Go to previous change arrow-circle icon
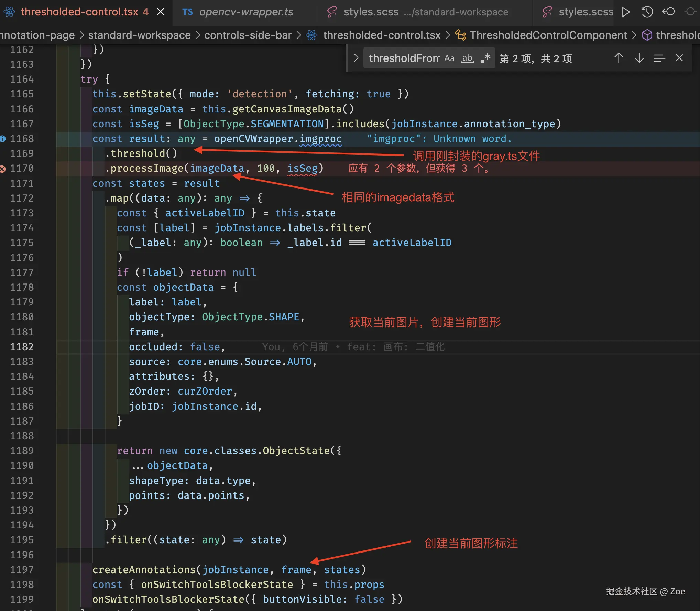Image resolution: width=700 pixels, height=611 pixels. [x=668, y=12]
